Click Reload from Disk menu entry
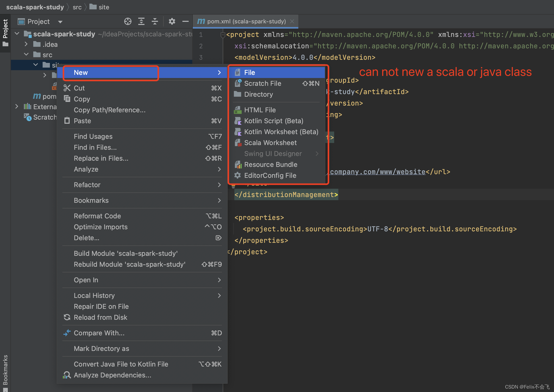The image size is (554, 392). [x=101, y=317]
